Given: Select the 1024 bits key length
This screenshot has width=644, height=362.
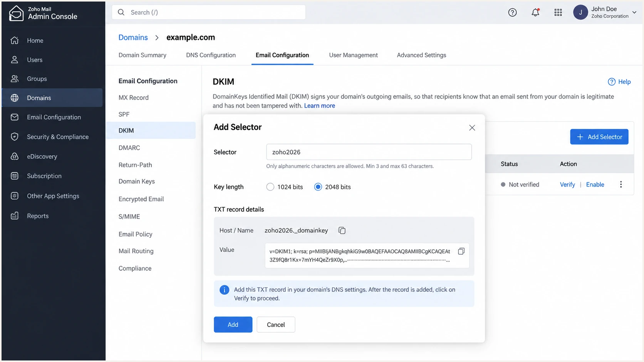Looking at the screenshot, I should (270, 187).
